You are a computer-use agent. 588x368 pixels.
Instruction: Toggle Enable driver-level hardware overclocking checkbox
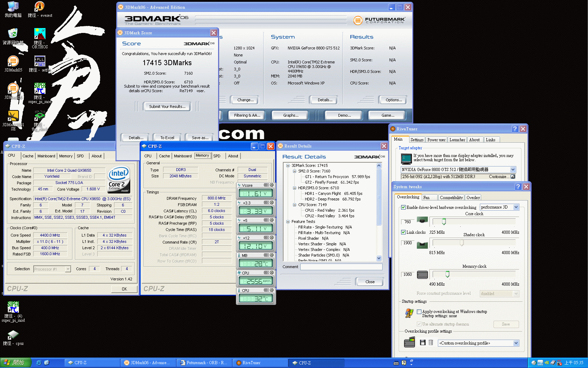click(x=403, y=207)
